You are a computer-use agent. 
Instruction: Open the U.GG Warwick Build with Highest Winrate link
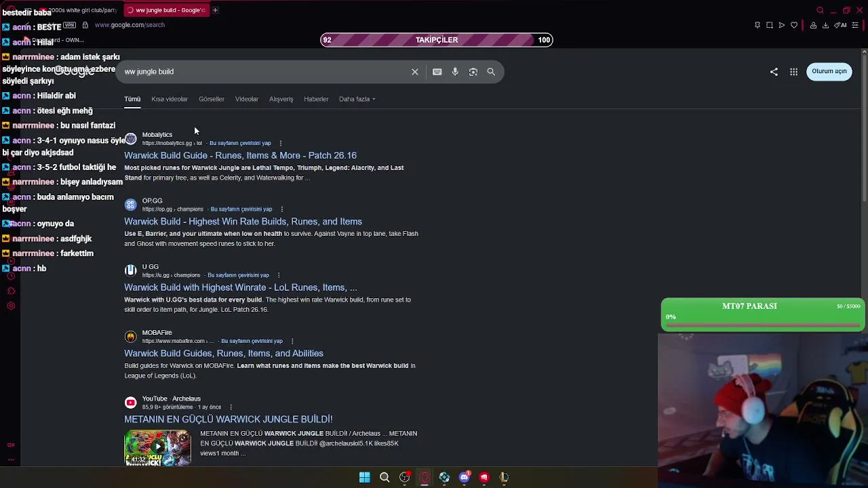click(241, 287)
